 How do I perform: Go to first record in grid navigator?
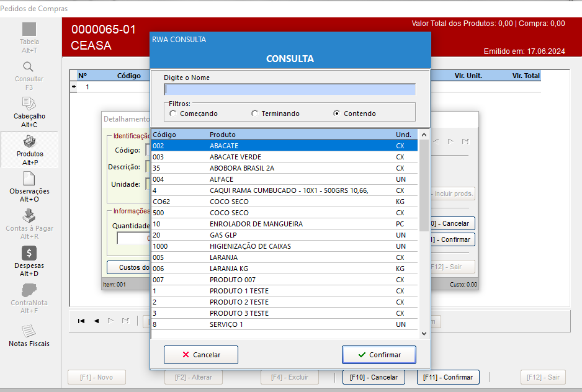81,321
